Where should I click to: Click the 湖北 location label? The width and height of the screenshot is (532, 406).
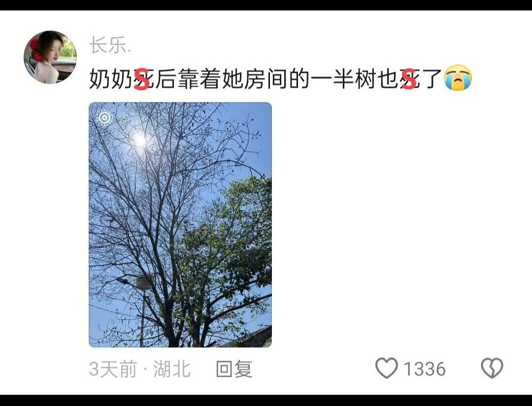pos(172,369)
